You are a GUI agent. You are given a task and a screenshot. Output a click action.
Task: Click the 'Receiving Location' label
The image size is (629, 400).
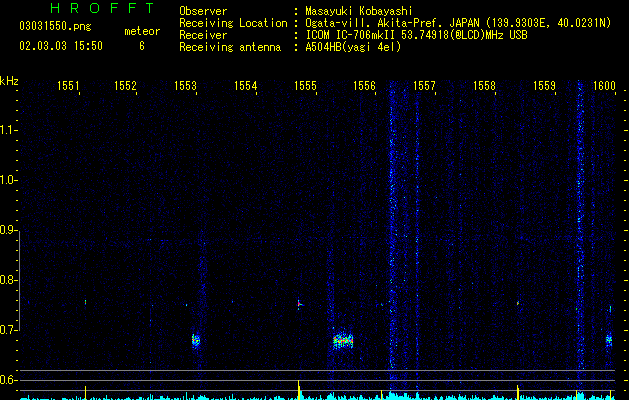coord(233,23)
